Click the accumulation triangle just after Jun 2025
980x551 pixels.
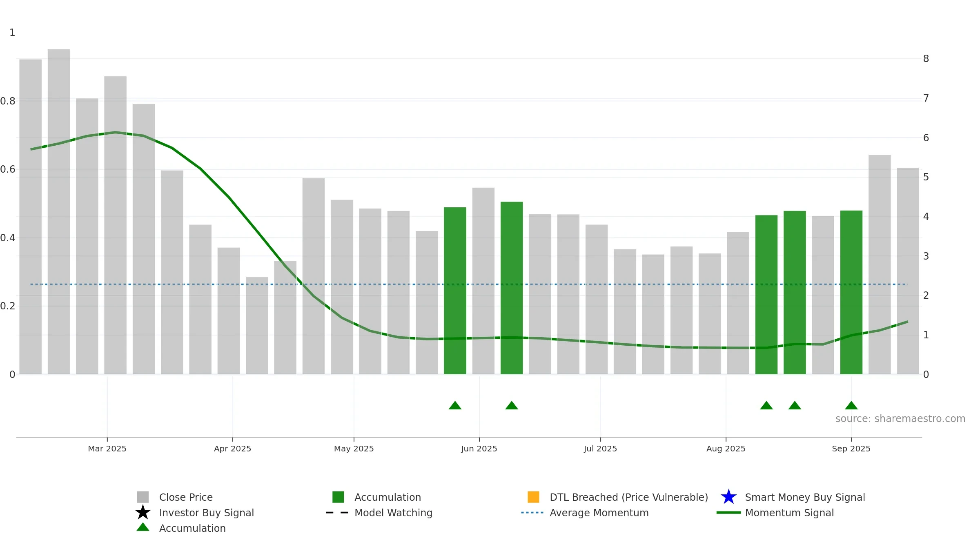512,405
